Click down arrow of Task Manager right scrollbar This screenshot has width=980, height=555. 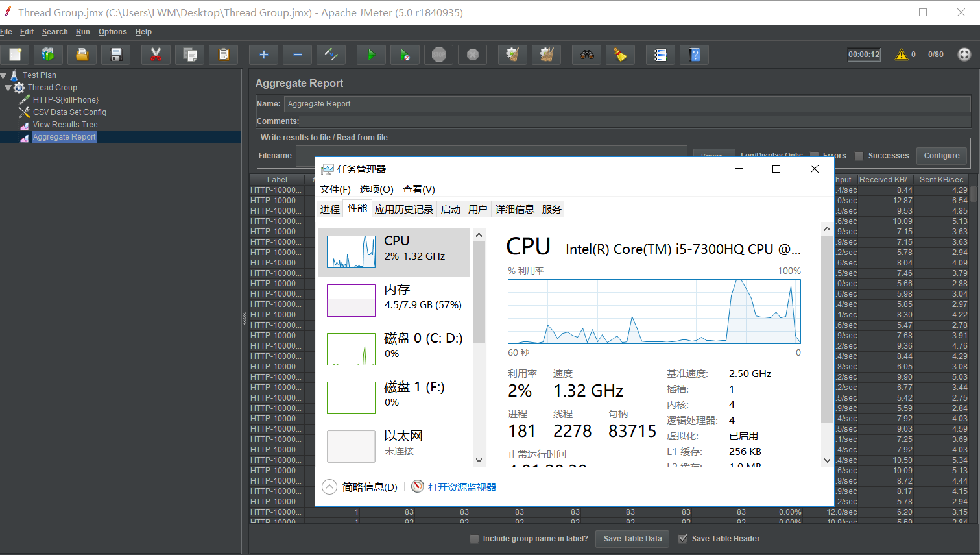click(x=827, y=460)
